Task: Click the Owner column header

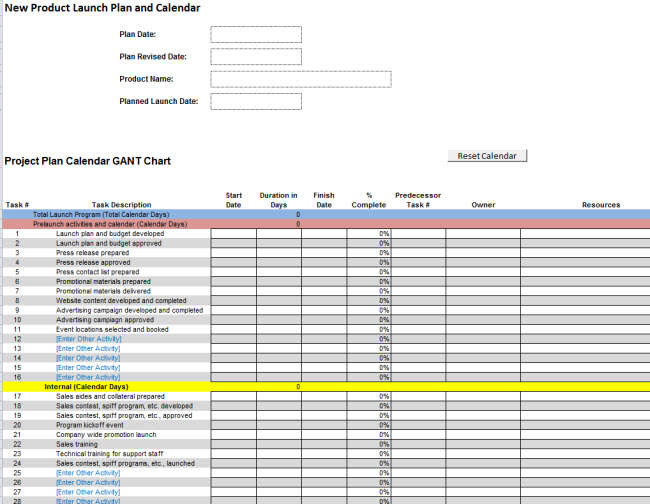Action: tap(483, 205)
